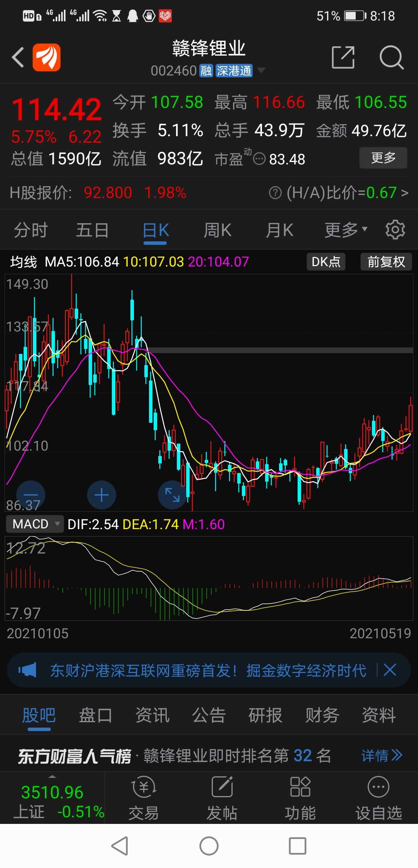Select the 日K chart tab
This screenshot has height=868, width=418.
pyautogui.click(x=155, y=230)
